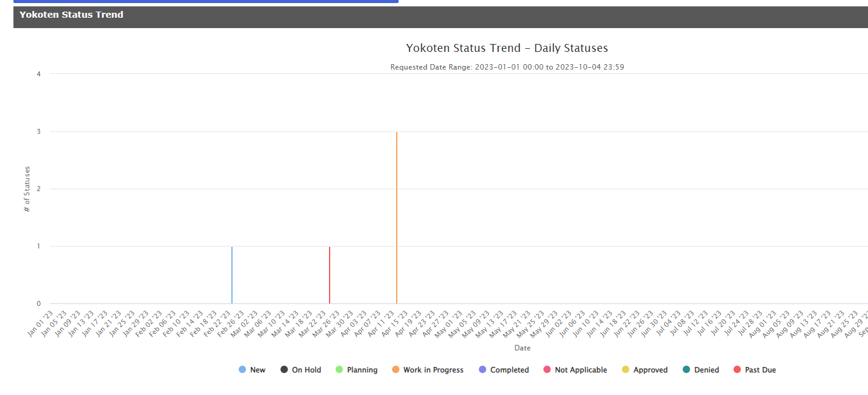The height and width of the screenshot is (395, 868).
Task: Click the green Planning legend dot
Action: point(339,370)
